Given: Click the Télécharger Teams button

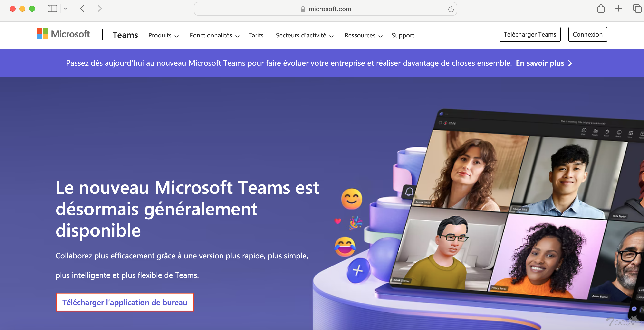Looking at the screenshot, I should click(x=530, y=34).
